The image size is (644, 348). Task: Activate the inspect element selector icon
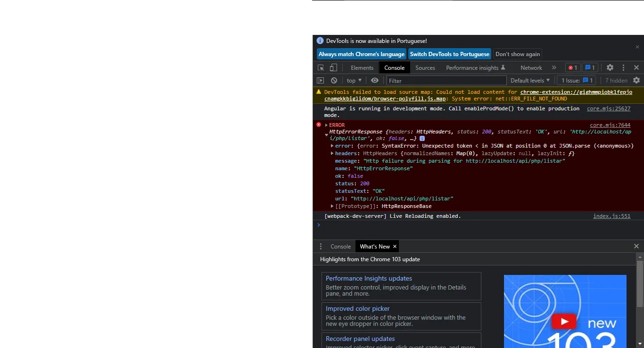click(321, 68)
